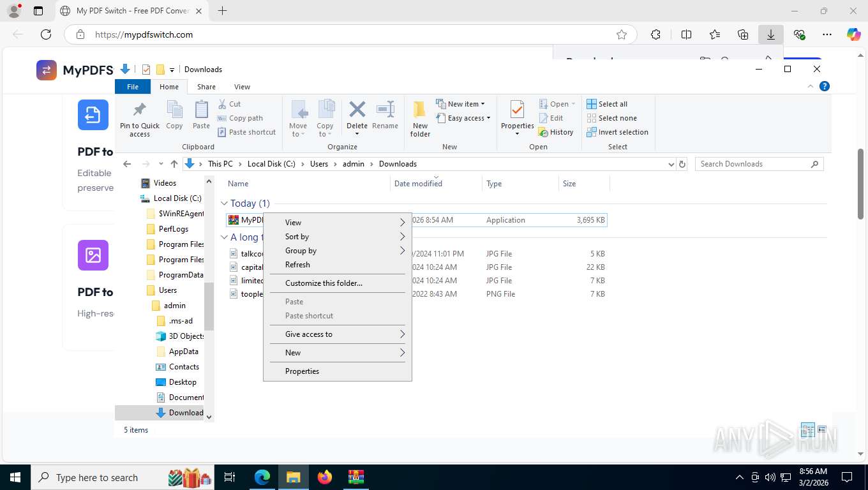Switch to the View ribbon tab
The width and height of the screenshot is (868, 490).
[242, 87]
